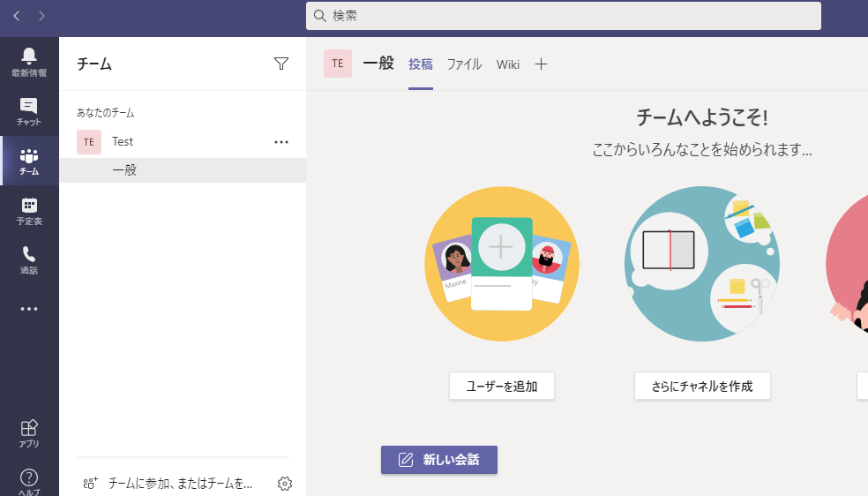868x496 pixels.
Task: Open more options for Test team
Action: tap(281, 141)
